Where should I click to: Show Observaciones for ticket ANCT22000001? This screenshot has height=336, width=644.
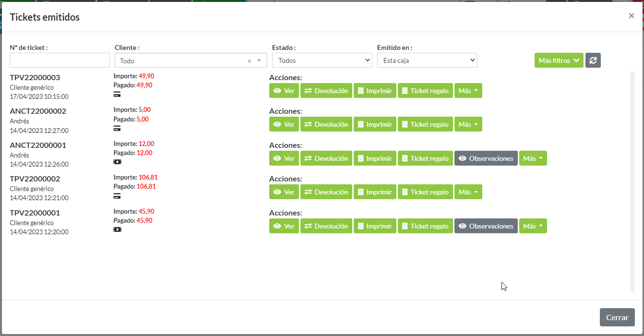click(x=486, y=158)
